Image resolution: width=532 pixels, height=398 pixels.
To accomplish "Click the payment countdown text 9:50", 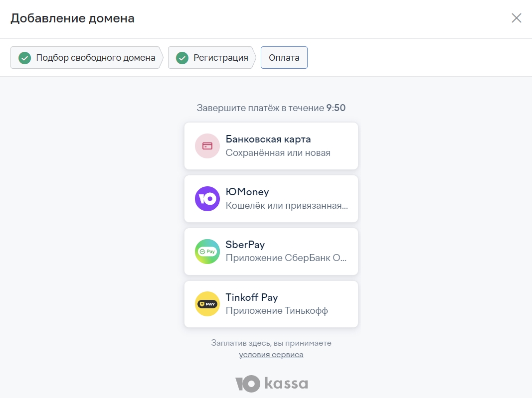I will point(336,108).
